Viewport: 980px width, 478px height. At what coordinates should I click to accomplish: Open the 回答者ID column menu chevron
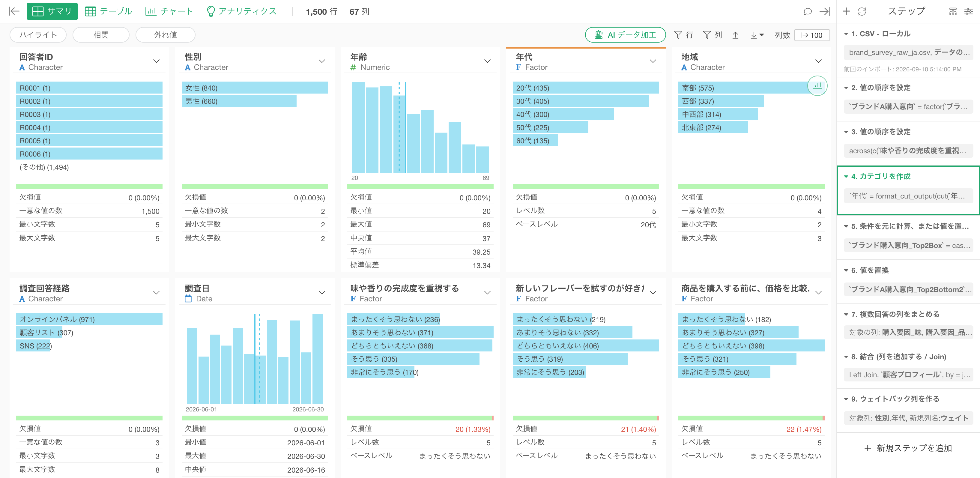[x=156, y=61]
